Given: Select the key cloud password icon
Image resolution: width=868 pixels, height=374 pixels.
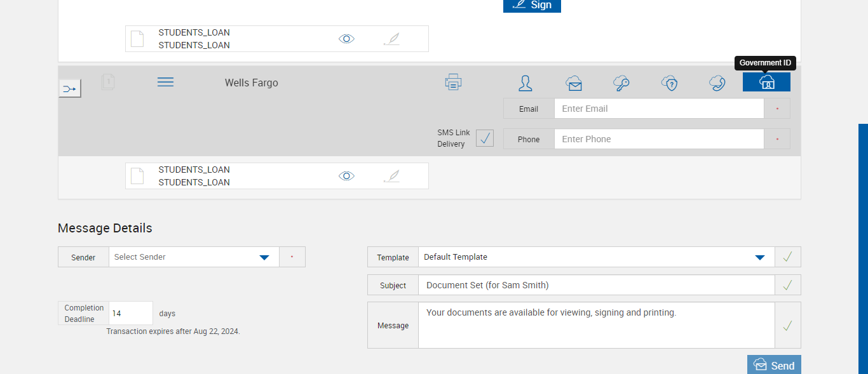Looking at the screenshot, I should [621, 83].
